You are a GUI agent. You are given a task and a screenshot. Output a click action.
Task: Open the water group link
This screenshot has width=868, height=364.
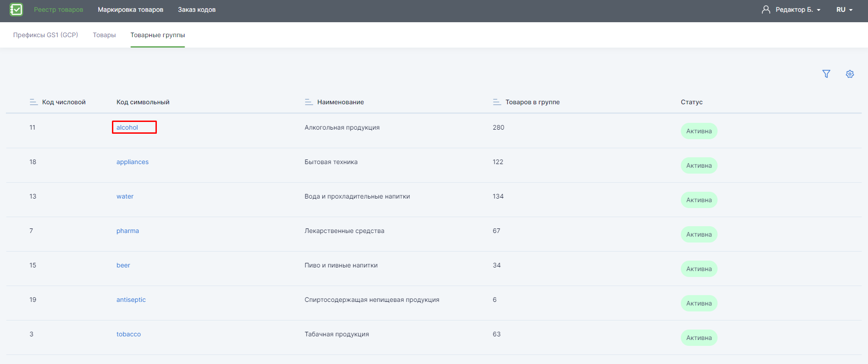click(125, 196)
